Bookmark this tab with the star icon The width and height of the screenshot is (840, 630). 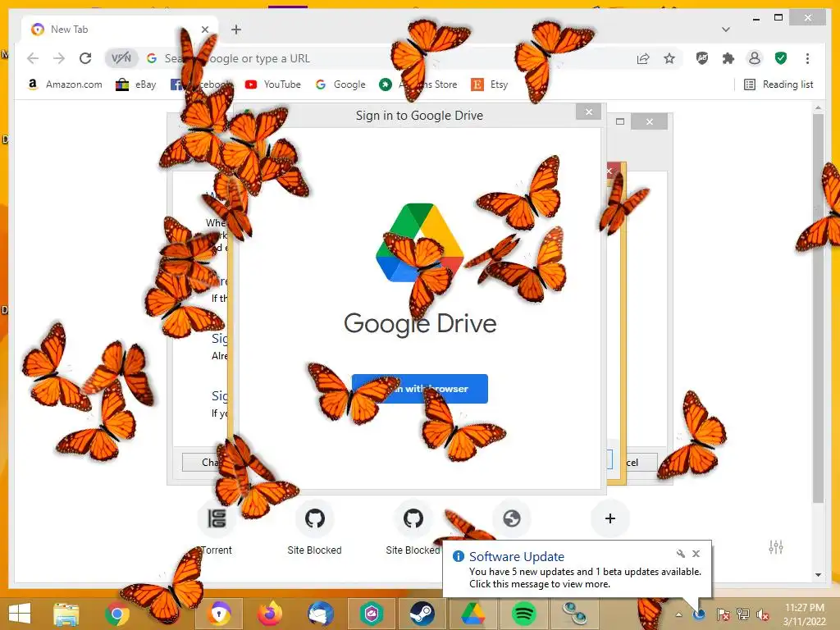[x=669, y=58]
